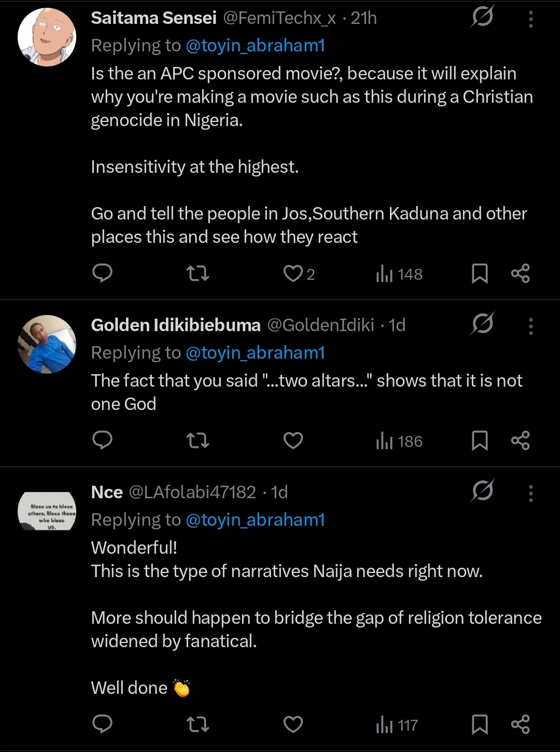Open @toyin_abraham1 mention in Saitama's reply
The image size is (560, 752).
(255, 46)
